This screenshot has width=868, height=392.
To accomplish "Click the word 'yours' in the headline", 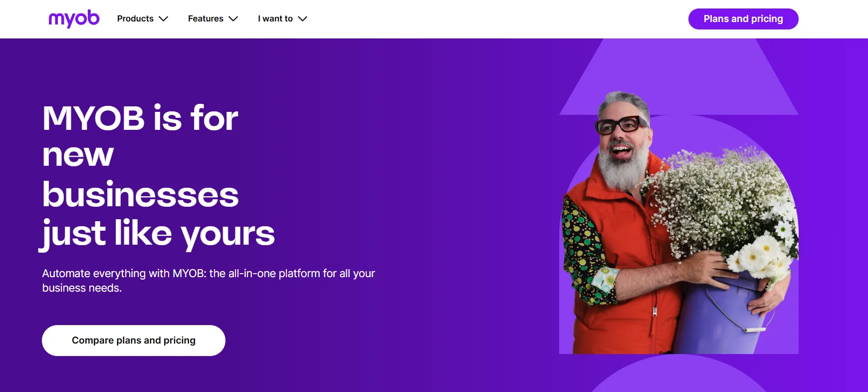I will (227, 234).
